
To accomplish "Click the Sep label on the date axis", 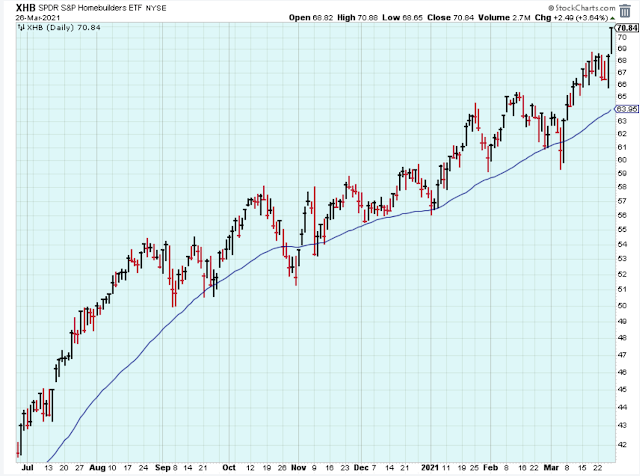I will 162,467.
